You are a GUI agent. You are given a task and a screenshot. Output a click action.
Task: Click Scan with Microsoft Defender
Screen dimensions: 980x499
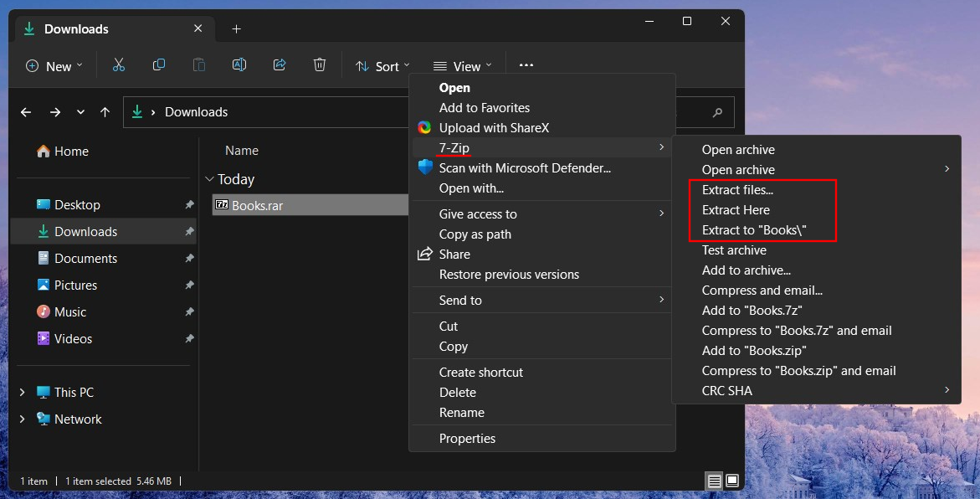click(525, 168)
